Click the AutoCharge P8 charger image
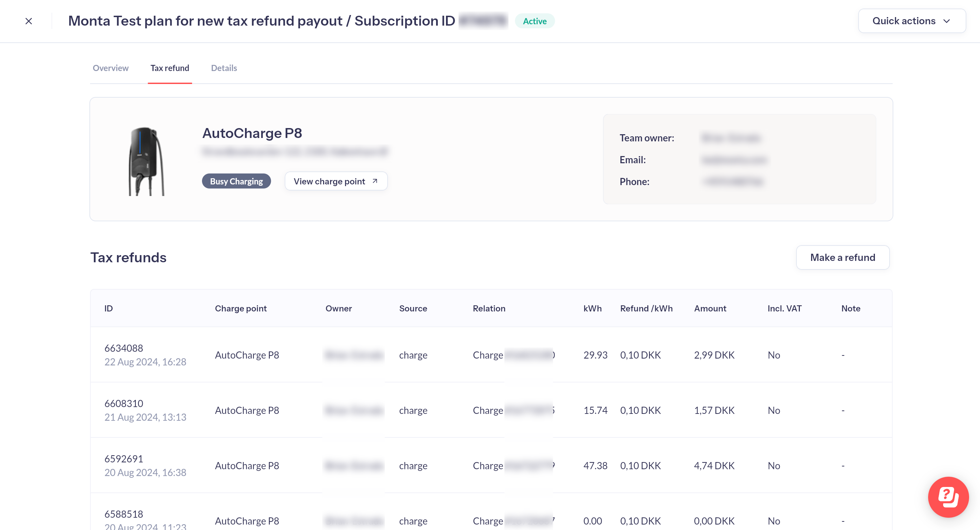980x530 pixels. (x=146, y=161)
